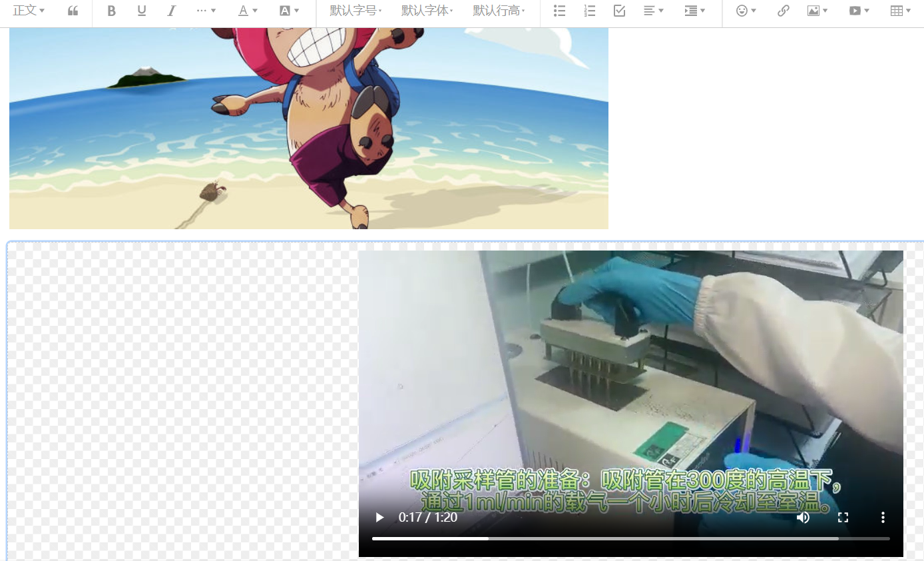Toggle italic formatting

point(171,11)
